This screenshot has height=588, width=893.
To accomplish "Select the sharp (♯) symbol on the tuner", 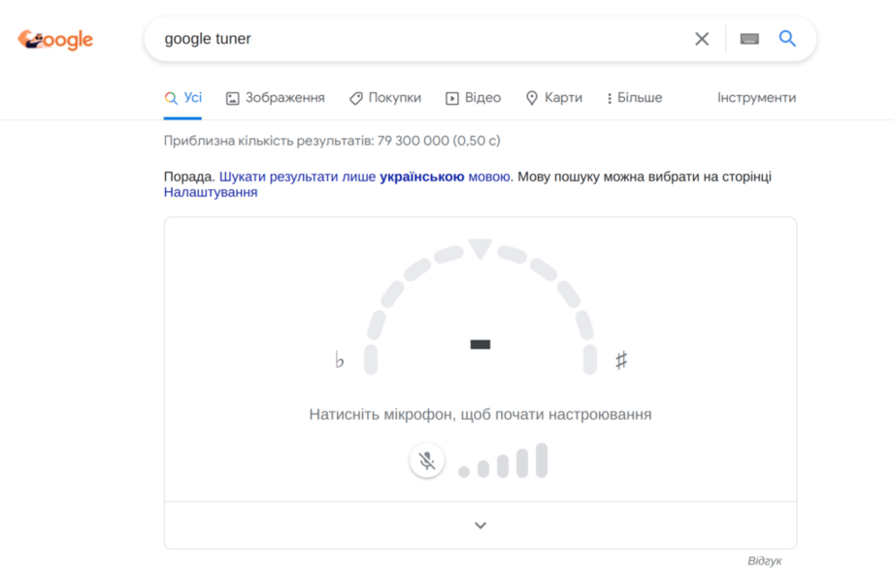I will coord(621,358).
